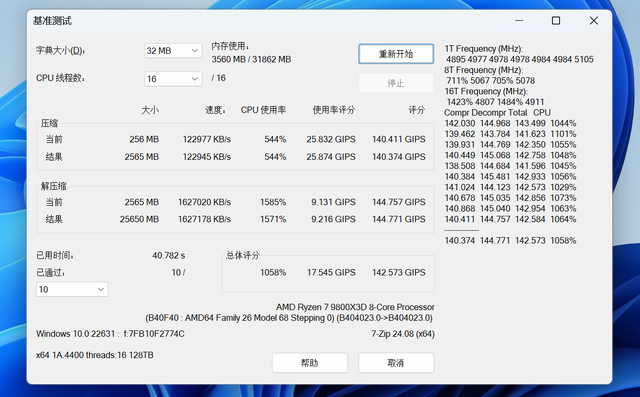Click the thread count dropdown chevron
The image size is (640, 397).
195,79
